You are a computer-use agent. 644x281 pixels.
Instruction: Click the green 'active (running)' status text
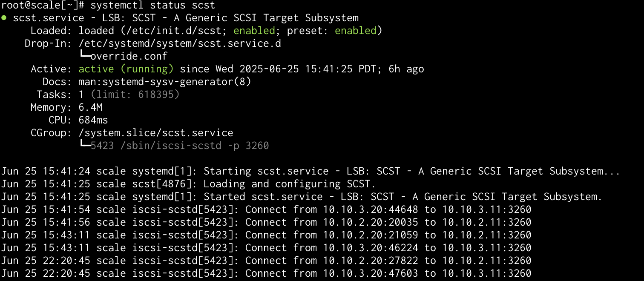tap(126, 69)
